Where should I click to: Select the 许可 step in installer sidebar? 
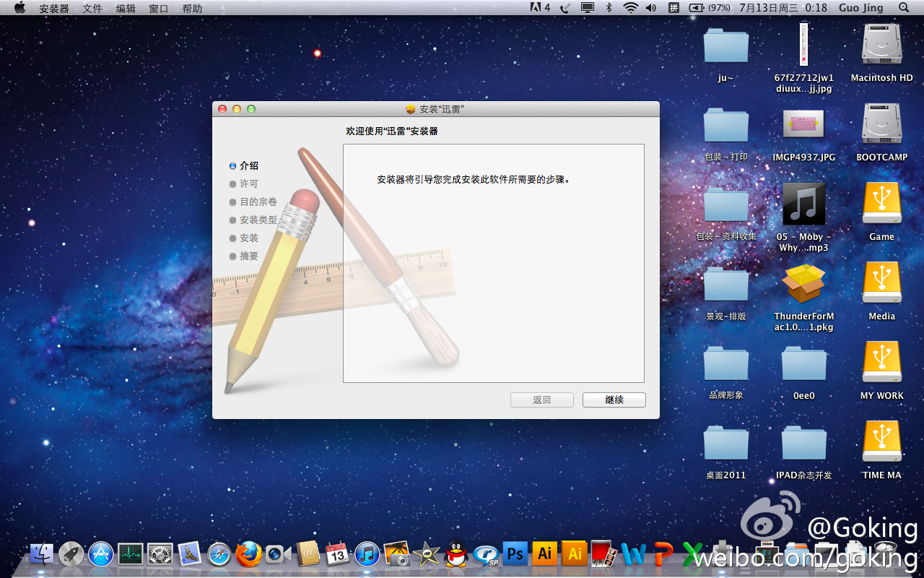click(244, 184)
